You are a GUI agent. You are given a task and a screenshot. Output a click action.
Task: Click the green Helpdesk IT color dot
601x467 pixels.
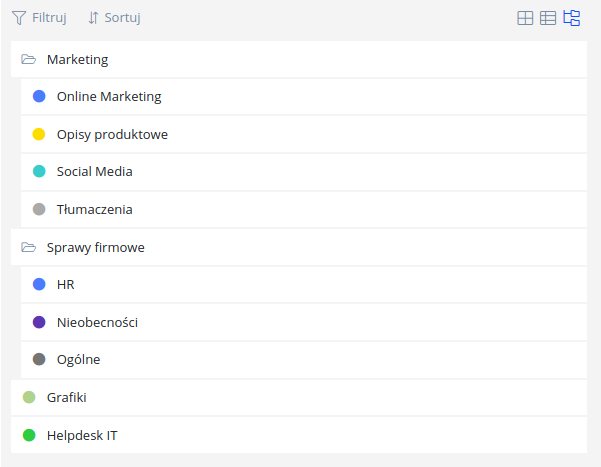point(29,435)
